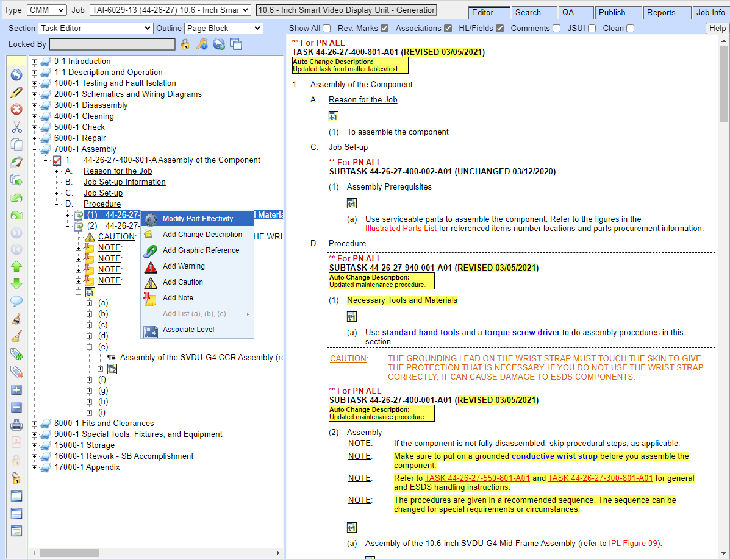This screenshot has height=560, width=730.
Task: Switch to the QA tab
Action: pos(576,13)
